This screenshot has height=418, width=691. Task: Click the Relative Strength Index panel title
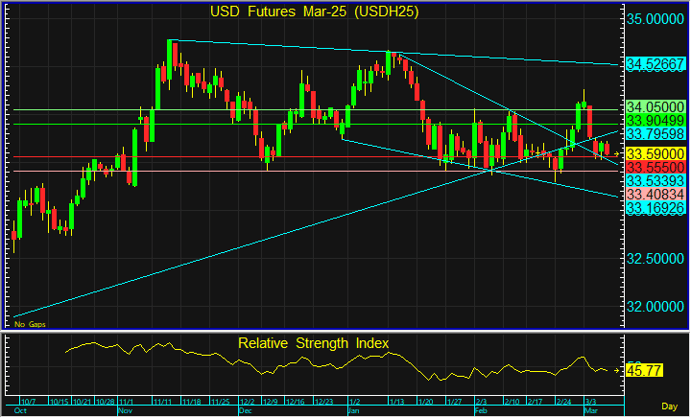pyautogui.click(x=313, y=343)
